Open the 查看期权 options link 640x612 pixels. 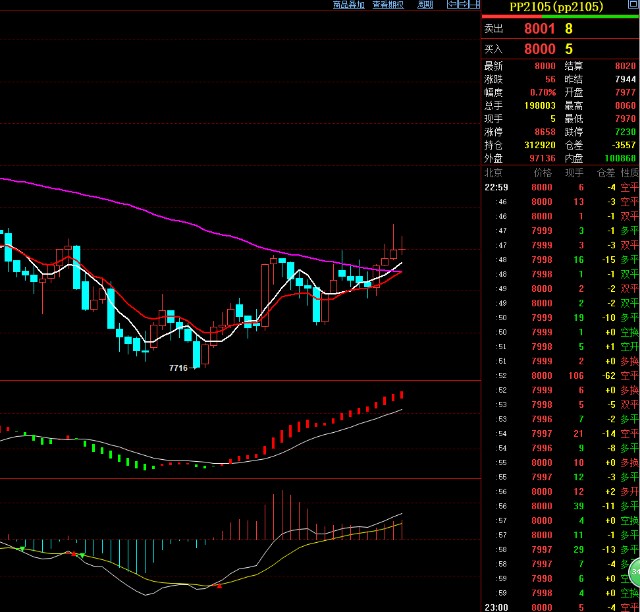(388, 5)
